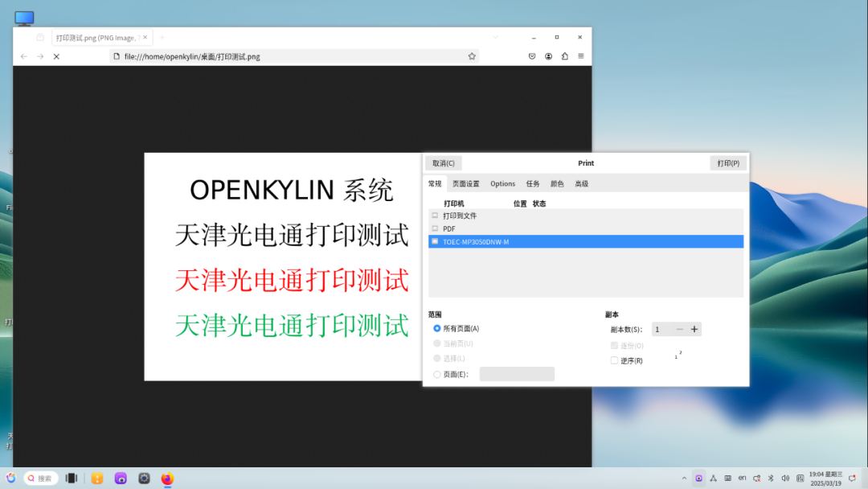Image resolution: width=868 pixels, height=489 pixels.
Task: Expand hidden system tray icons
Action: point(684,477)
